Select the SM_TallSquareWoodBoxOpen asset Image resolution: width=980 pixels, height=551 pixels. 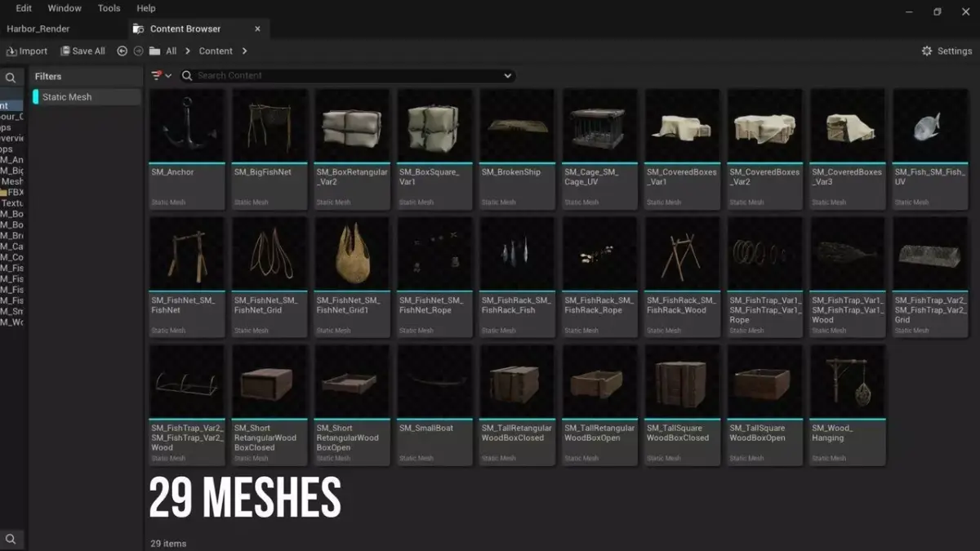point(765,405)
